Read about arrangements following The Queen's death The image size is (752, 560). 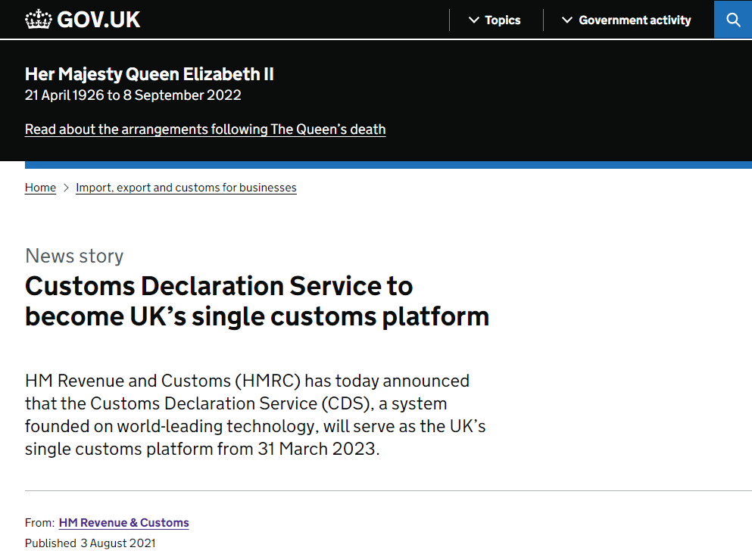point(205,129)
